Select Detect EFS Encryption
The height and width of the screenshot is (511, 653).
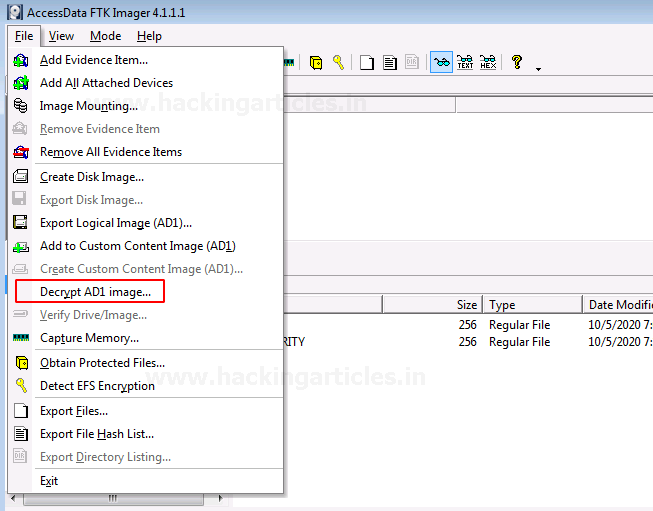point(145,386)
